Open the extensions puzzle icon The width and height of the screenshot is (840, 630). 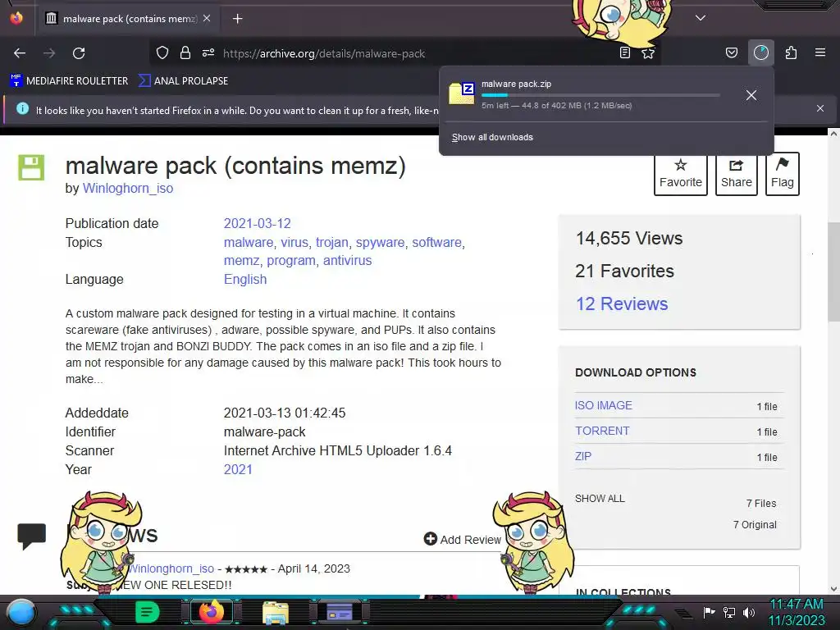tap(791, 52)
